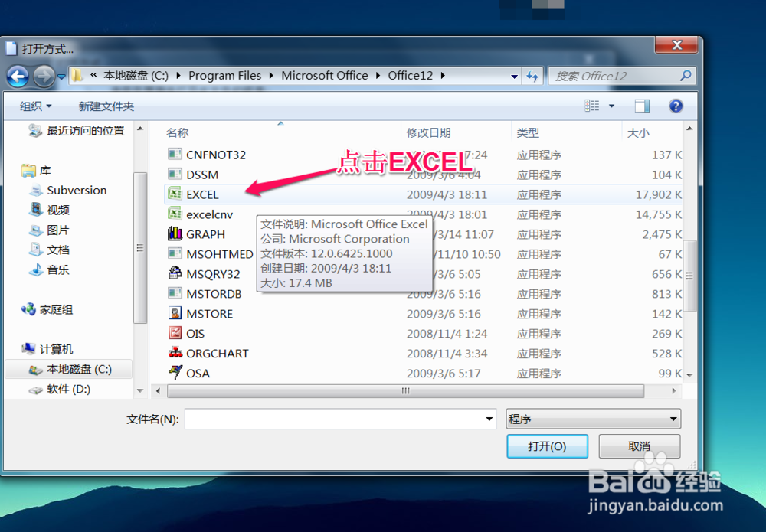Click navigation pane scroll down arrow

[140, 390]
